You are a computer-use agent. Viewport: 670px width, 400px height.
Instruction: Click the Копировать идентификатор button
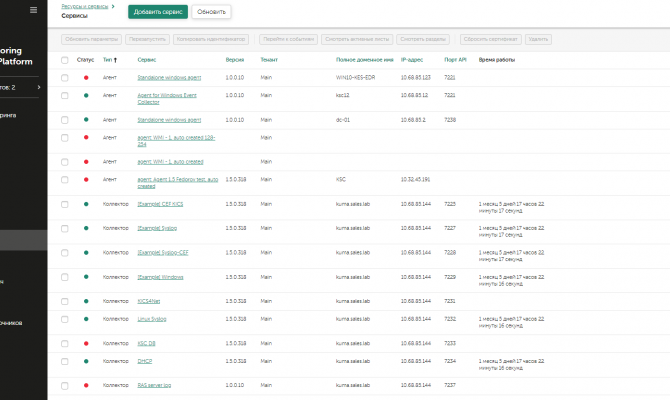point(211,39)
